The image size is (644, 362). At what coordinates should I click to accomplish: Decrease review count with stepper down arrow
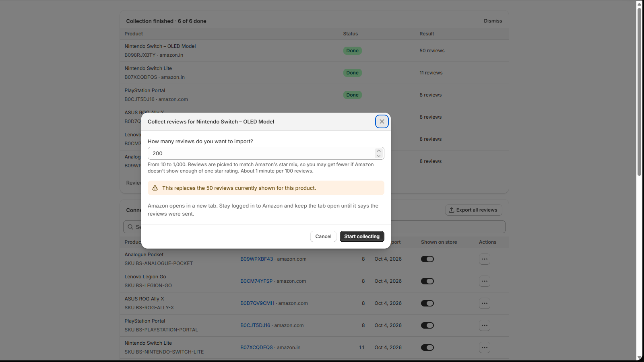click(378, 156)
